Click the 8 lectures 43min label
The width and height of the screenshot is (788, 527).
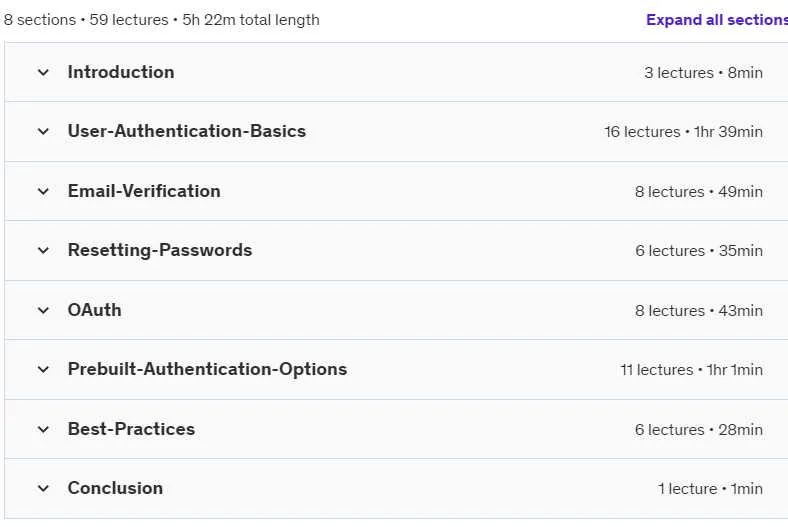(x=699, y=310)
